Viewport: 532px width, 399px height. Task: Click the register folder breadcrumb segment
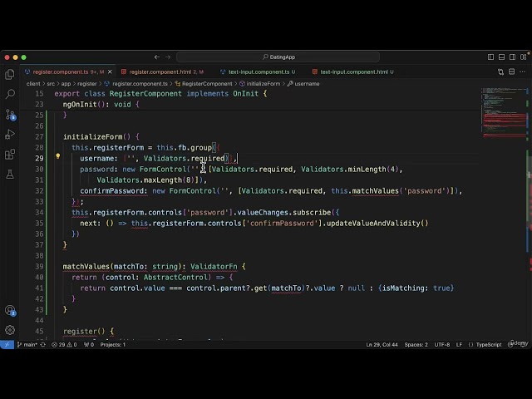[x=86, y=83]
